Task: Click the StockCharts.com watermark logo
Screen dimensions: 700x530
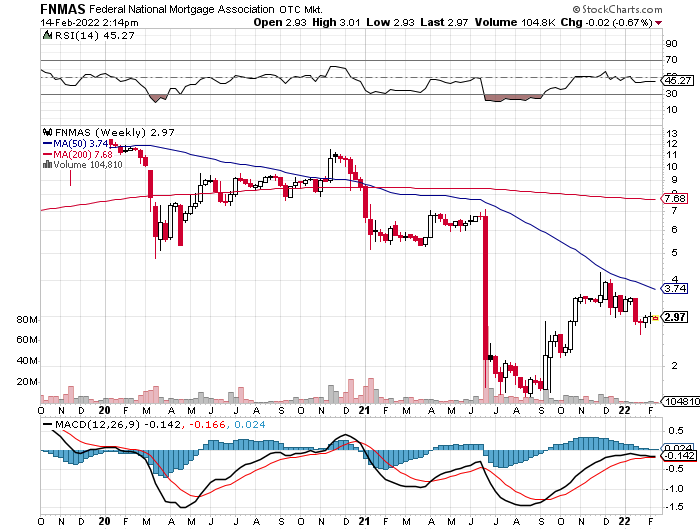Action: pos(617,9)
